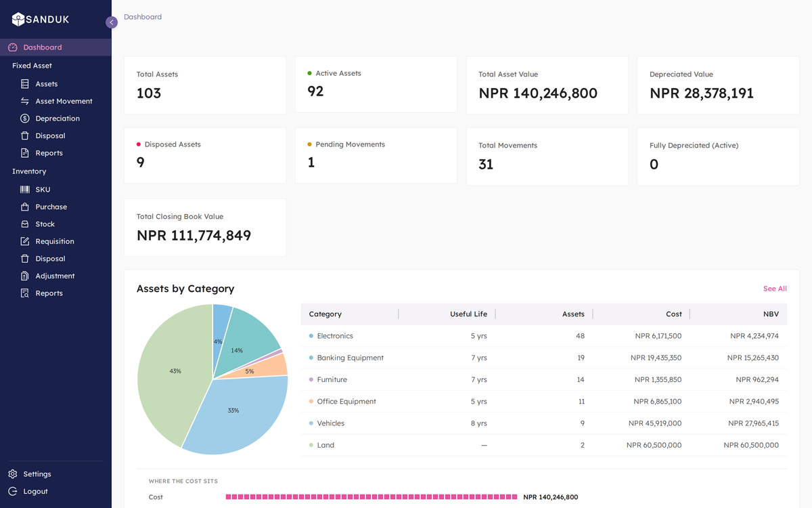812x508 pixels.
Task: Open Dashboard menu item in sidebar
Action: 55,47
